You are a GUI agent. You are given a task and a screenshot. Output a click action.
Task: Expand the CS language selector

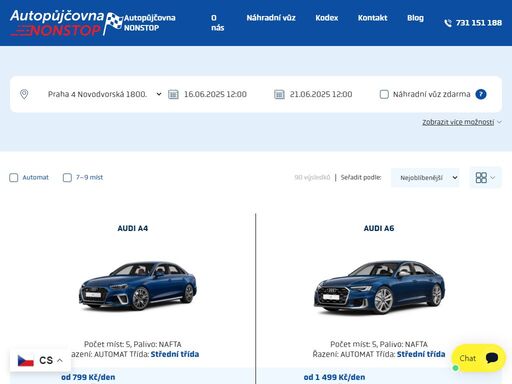pyautogui.click(x=40, y=360)
